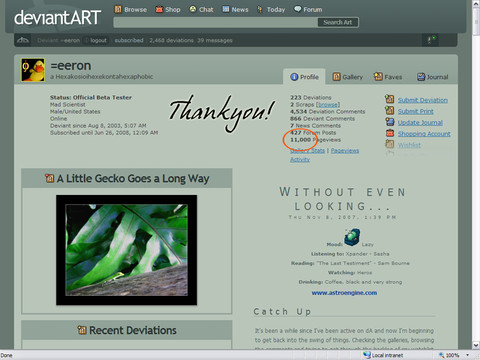Open the Shopping Account link
480x360 pixels.
[x=424, y=134]
